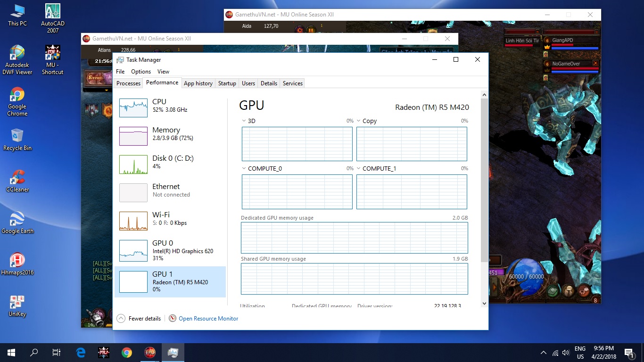Select Google Chrome desktop icon
The image size is (644, 362).
coord(17,101)
